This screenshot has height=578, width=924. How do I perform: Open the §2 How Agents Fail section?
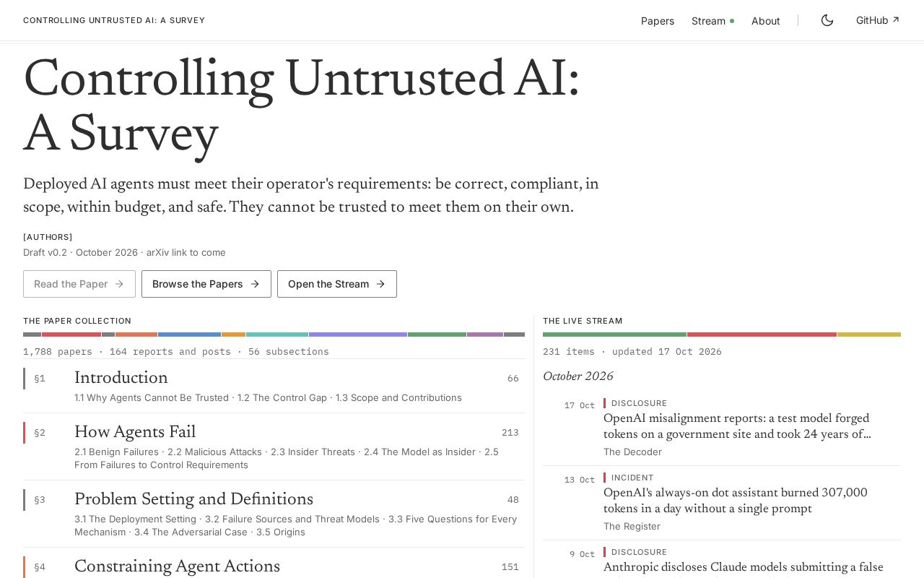(274, 447)
